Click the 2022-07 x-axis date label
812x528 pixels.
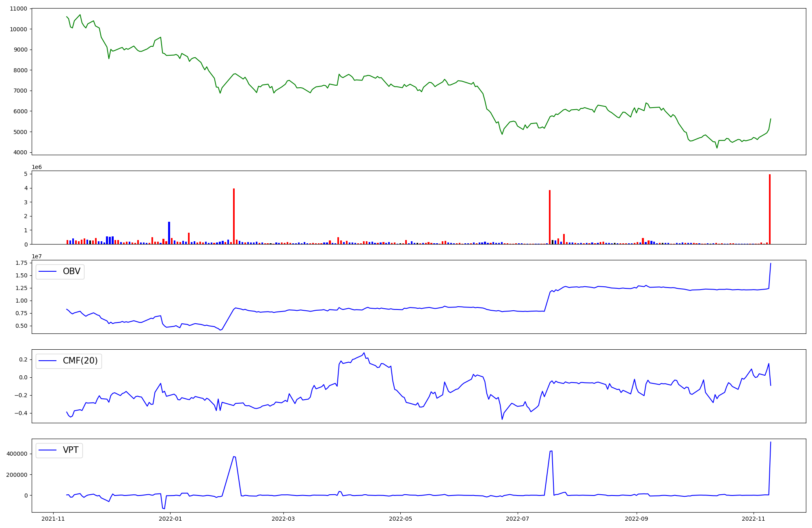tap(518, 519)
